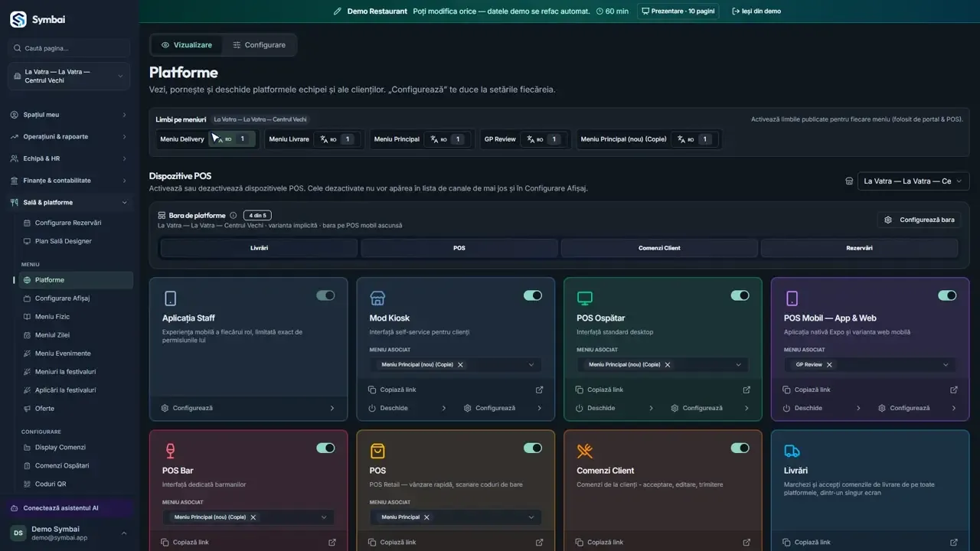
Task: Open Configurare Afișaj in the sidebar
Action: pos(62,298)
